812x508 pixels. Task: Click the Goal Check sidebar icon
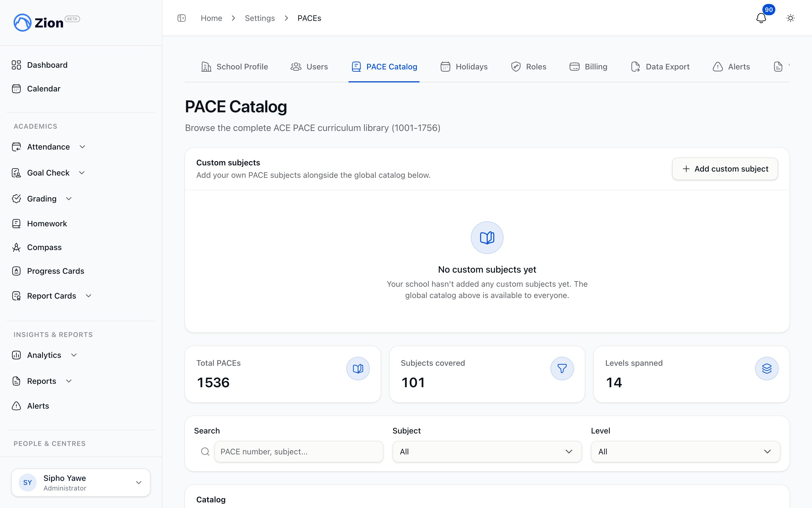[16, 173]
